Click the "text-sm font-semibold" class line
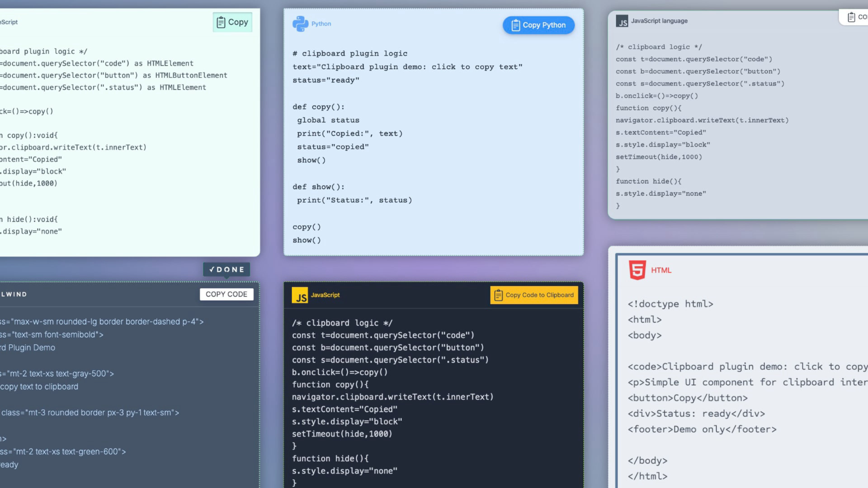Screen dimensions: 868x488 [x=52, y=335]
